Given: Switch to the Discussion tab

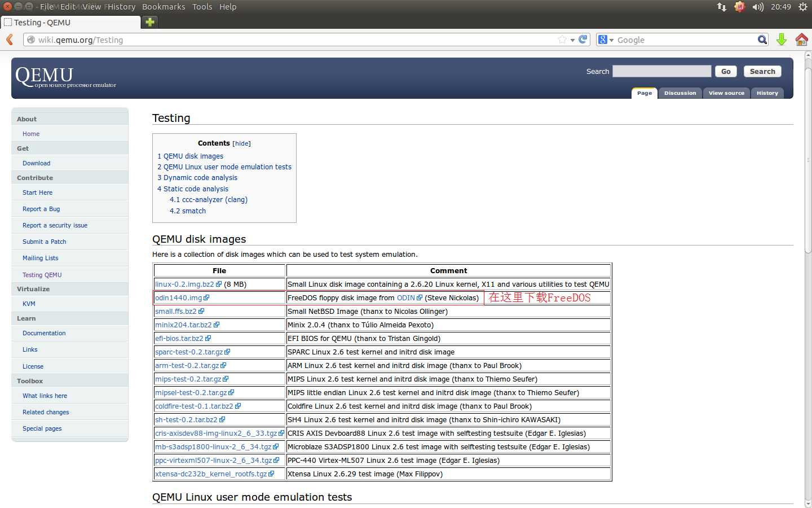Looking at the screenshot, I should click(680, 93).
